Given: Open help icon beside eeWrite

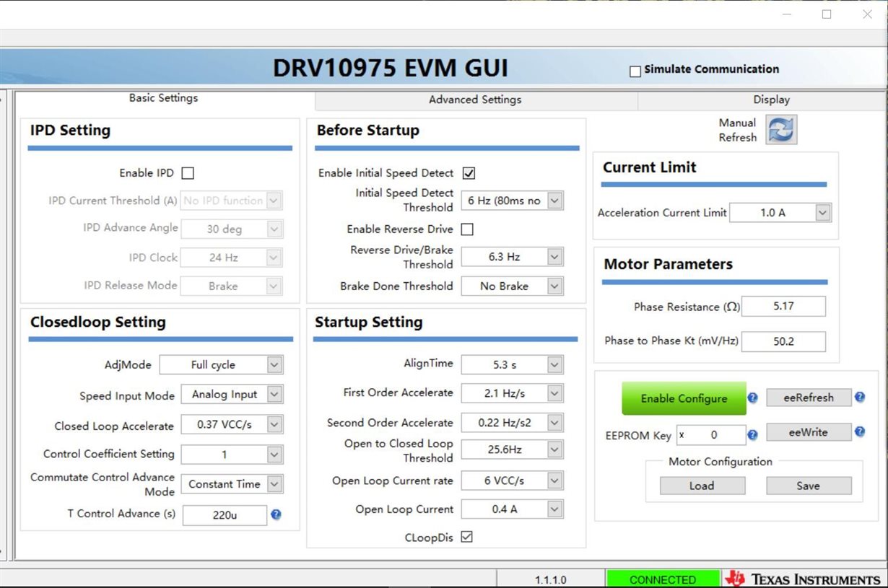Looking at the screenshot, I should tap(860, 431).
